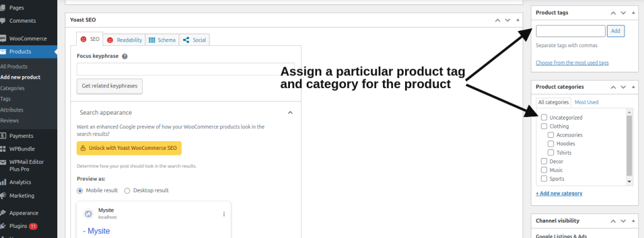This screenshot has height=238, width=644.
Task: Switch to the Schema tab
Action: [x=162, y=40]
